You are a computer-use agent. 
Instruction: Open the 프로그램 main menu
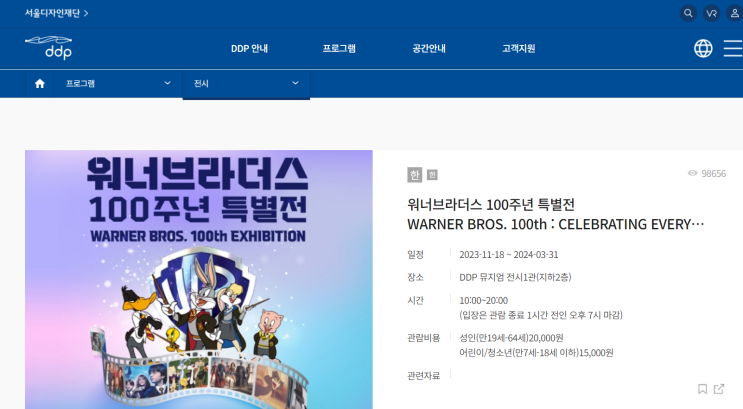339,48
